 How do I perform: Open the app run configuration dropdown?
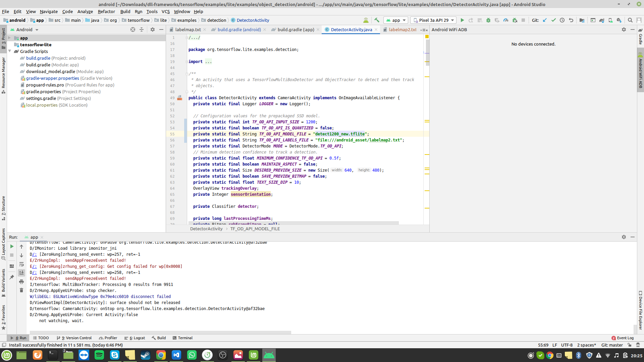pyautogui.click(x=396, y=20)
